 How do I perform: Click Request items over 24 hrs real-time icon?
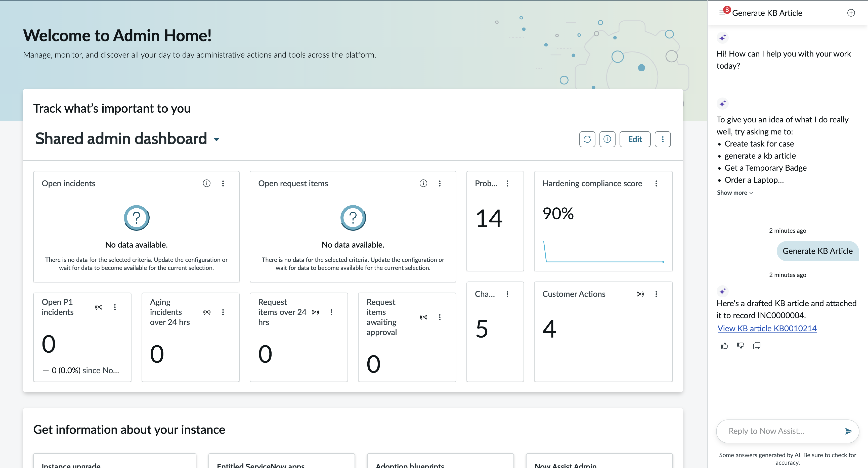point(315,312)
